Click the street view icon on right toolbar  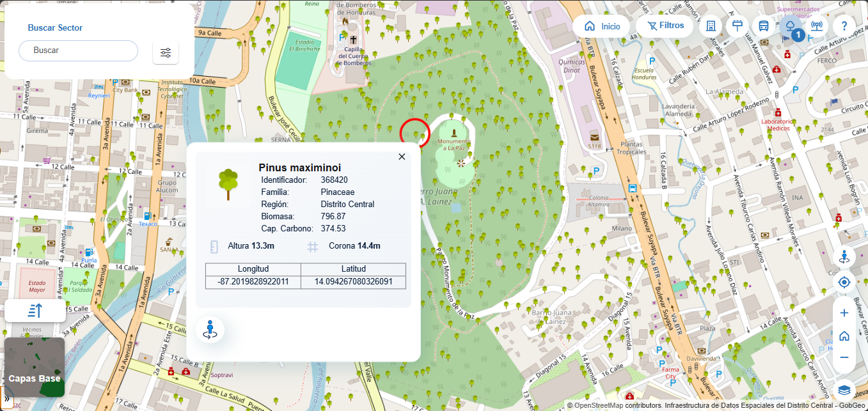[x=844, y=258]
